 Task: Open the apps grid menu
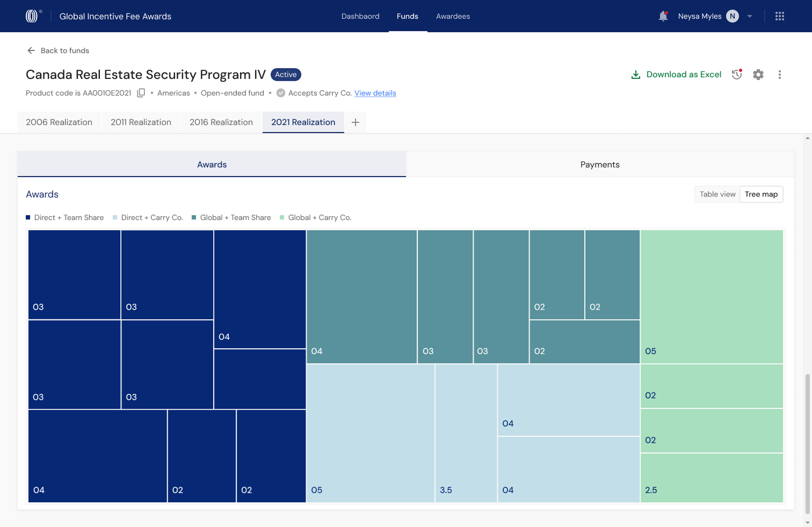[780, 16]
